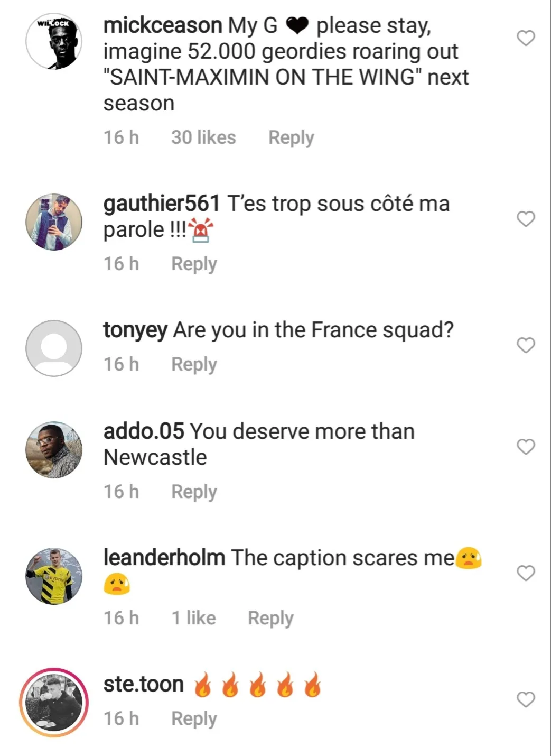Tap the heart on gauthier561's comment
Viewport: 551px width, 756px height.
click(526, 219)
